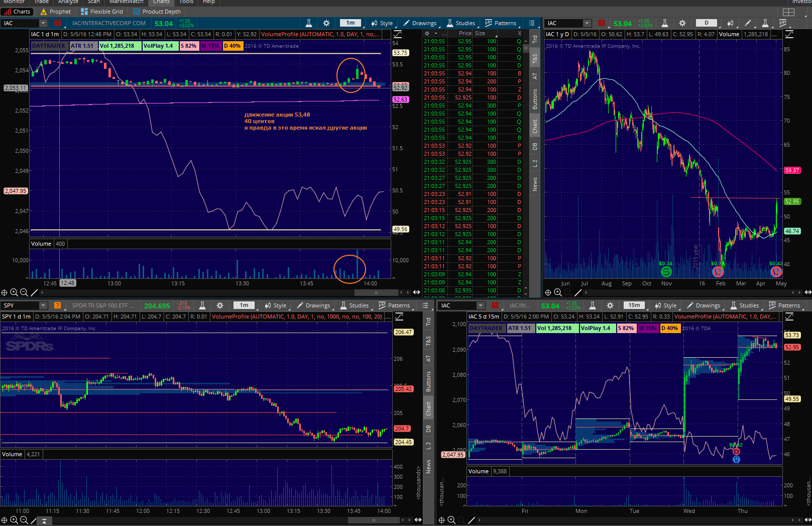Toggle the AT sidebar tab in top chart
812x526 pixels.
click(x=535, y=76)
